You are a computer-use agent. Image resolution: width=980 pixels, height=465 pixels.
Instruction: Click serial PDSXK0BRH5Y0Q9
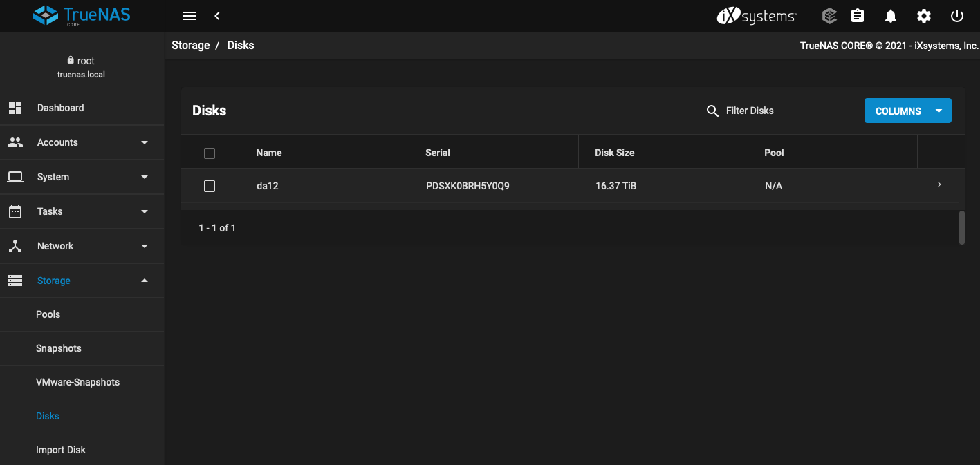[x=468, y=186]
